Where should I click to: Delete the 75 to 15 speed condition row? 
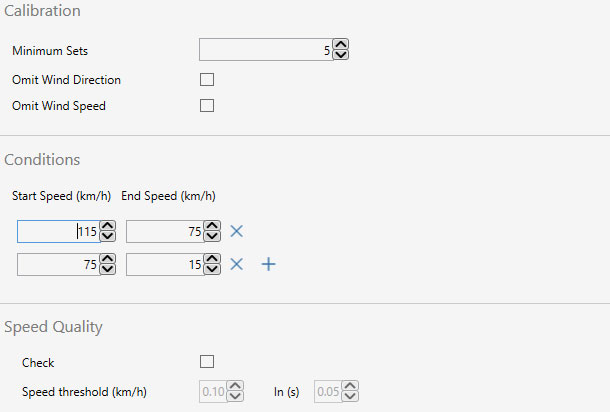[237, 264]
